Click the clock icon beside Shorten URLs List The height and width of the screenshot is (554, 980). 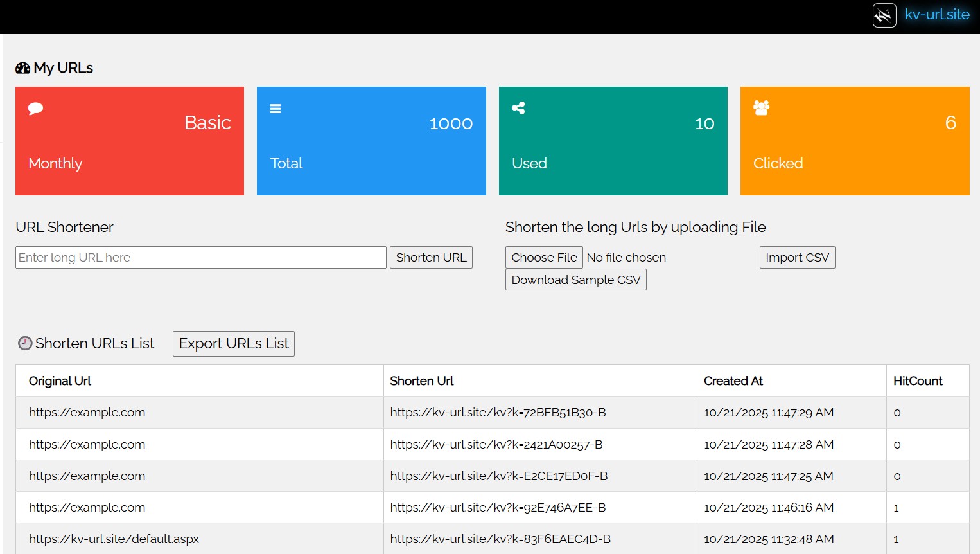24,343
